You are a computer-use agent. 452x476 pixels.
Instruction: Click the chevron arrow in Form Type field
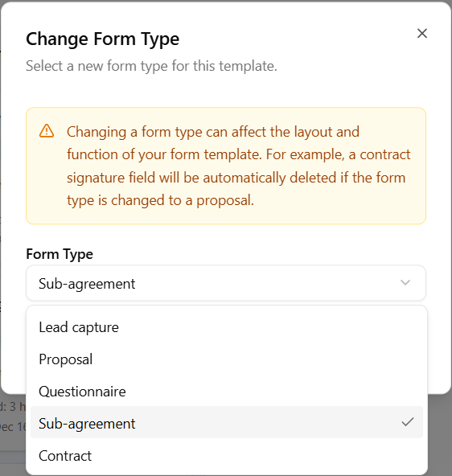(405, 283)
